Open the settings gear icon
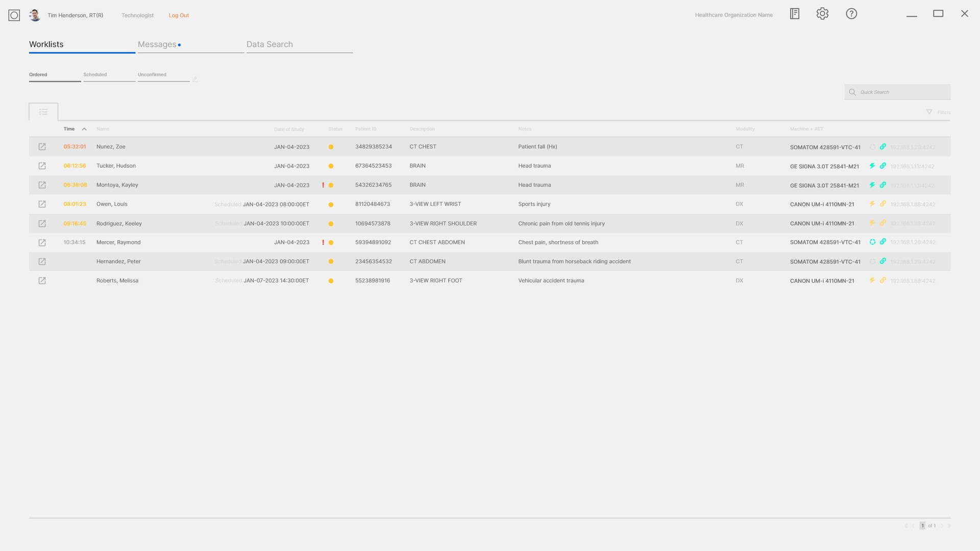Image resolution: width=980 pixels, height=551 pixels. tap(822, 14)
